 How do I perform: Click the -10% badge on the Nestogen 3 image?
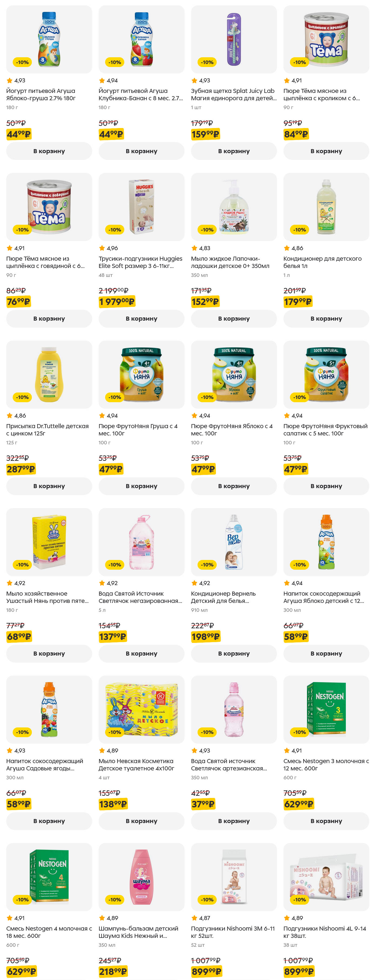(300, 732)
